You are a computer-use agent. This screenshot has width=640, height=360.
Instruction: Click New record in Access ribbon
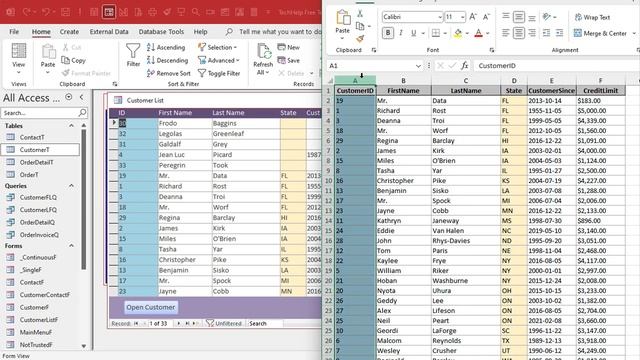point(289,47)
